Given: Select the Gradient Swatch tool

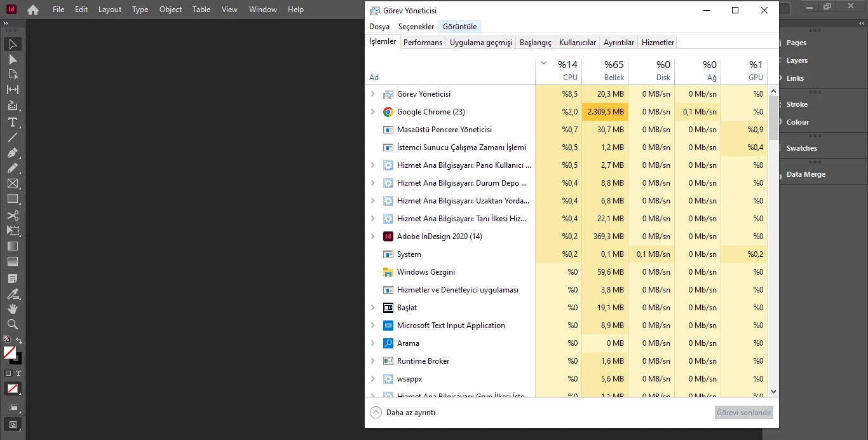Looking at the screenshot, I should [x=13, y=246].
